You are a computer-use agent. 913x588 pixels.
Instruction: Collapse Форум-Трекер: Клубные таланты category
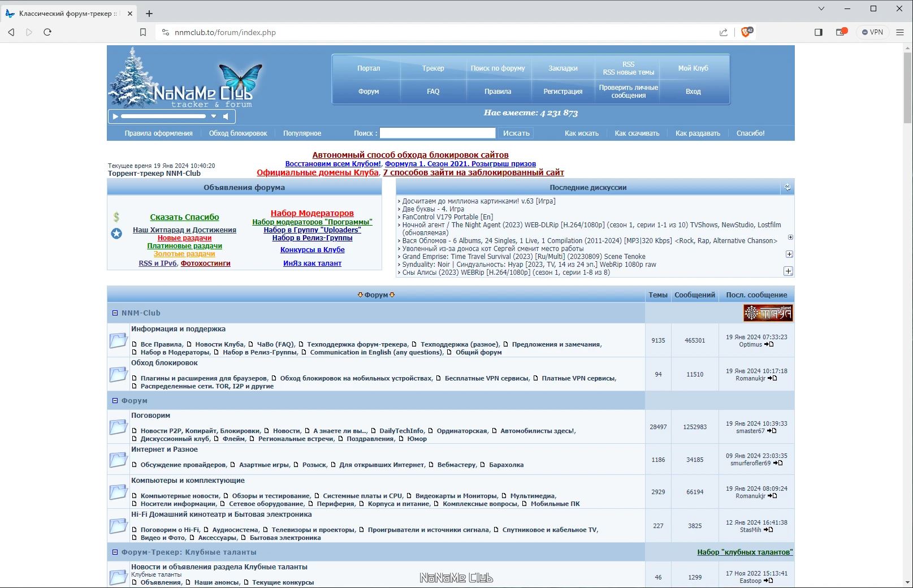pos(115,552)
